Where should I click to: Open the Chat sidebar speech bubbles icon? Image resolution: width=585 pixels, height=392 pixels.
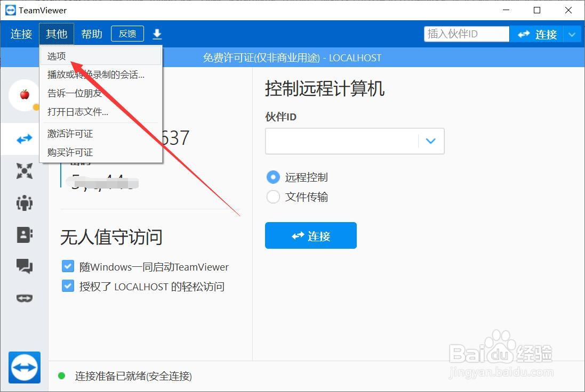(24, 266)
